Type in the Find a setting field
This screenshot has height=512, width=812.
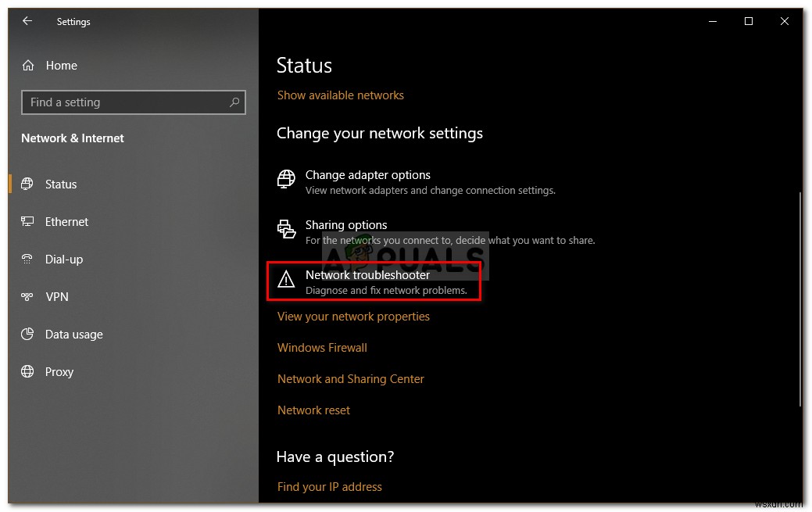coord(125,102)
